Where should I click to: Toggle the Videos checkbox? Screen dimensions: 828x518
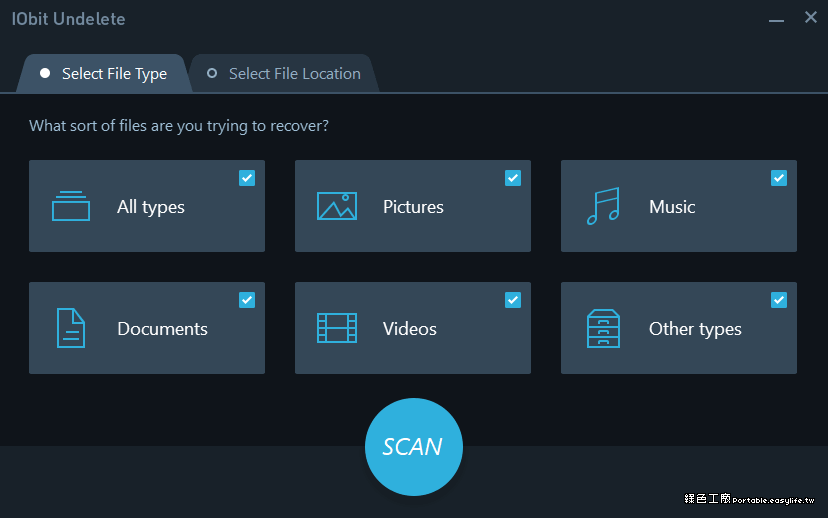click(x=513, y=300)
